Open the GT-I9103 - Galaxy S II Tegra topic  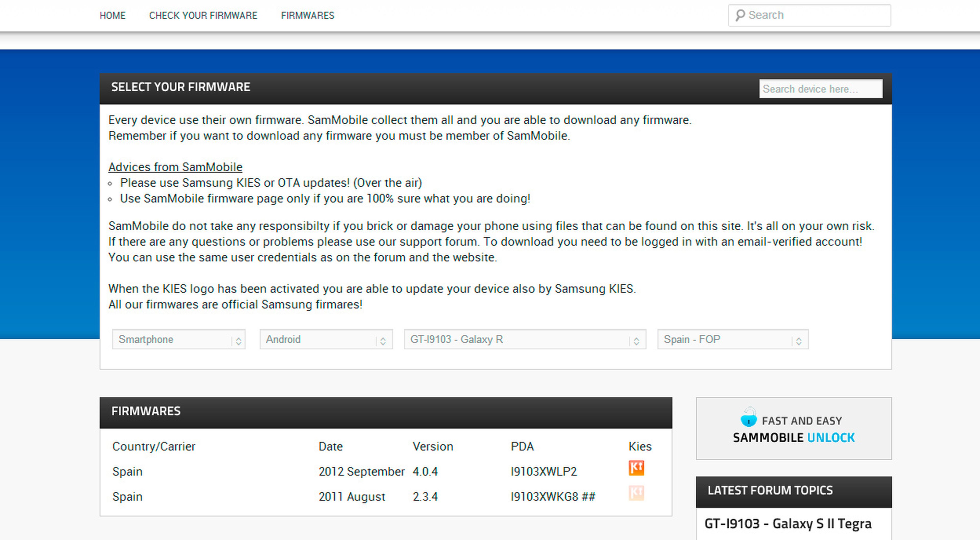click(788, 524)
